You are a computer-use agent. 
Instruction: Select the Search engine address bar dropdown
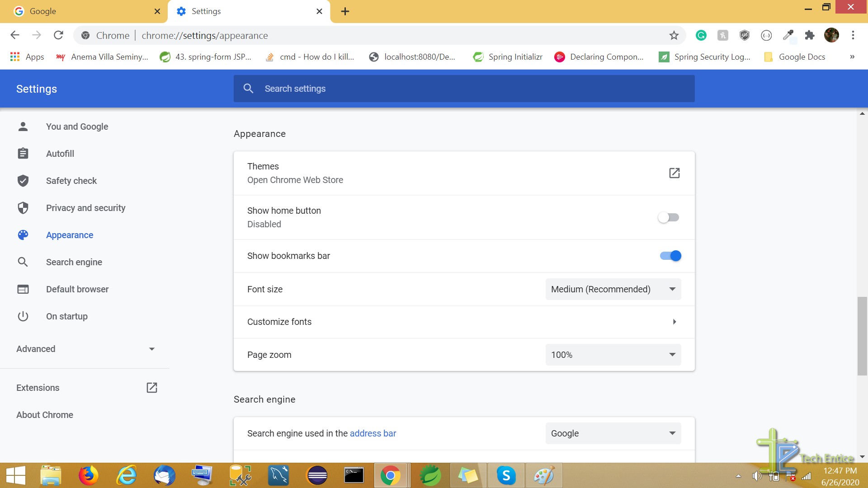[613, 433]
